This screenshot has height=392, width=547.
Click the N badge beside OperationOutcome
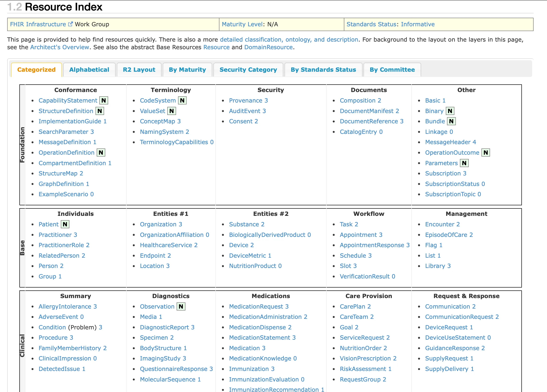point(486,152)
